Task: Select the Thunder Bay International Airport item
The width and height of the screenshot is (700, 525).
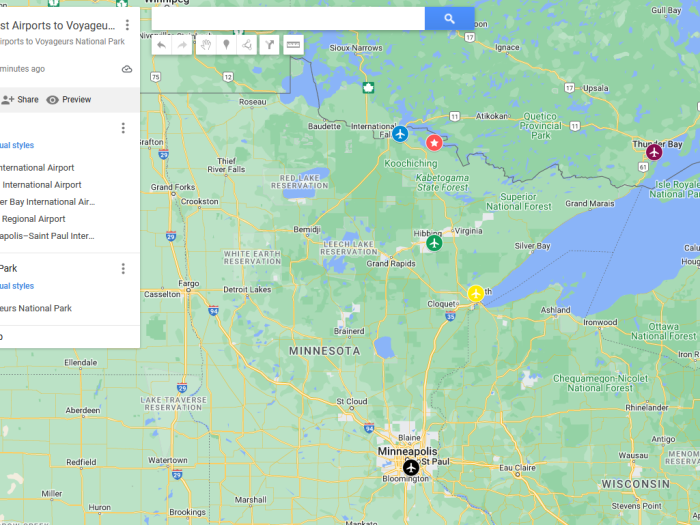Action: point(47,202)
